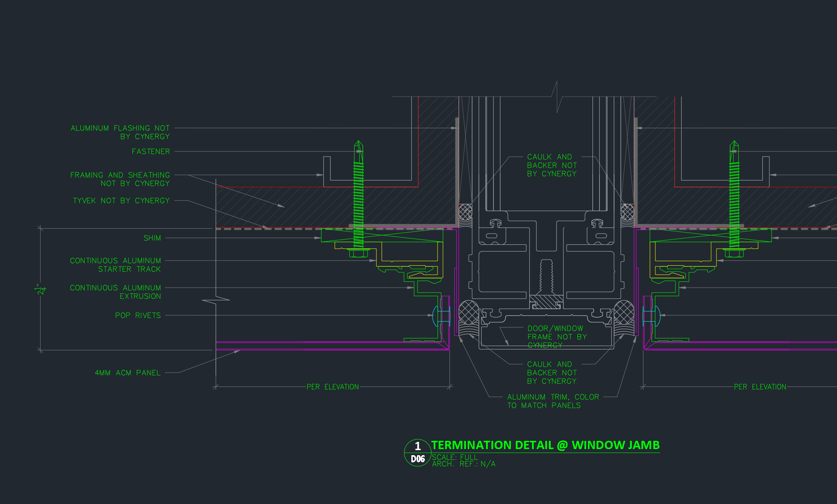The image size is (837, 504).
Task: Select the TERMINATION DETAIL @ WINDOW JAMB title
Action: (545, 445)
